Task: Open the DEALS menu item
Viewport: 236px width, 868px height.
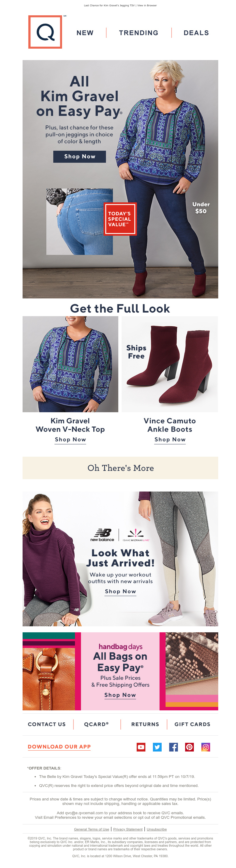Action: coord(196,33)
